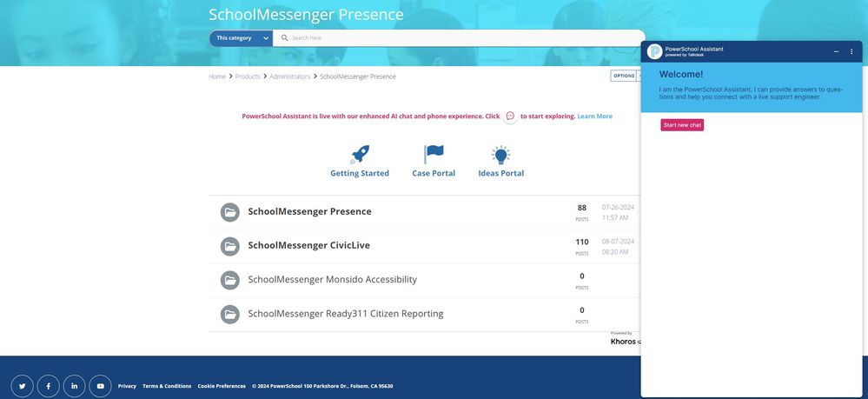Follow the Learn More link
The width and height of the screenshot is (868, 399).
pos(594,116)
